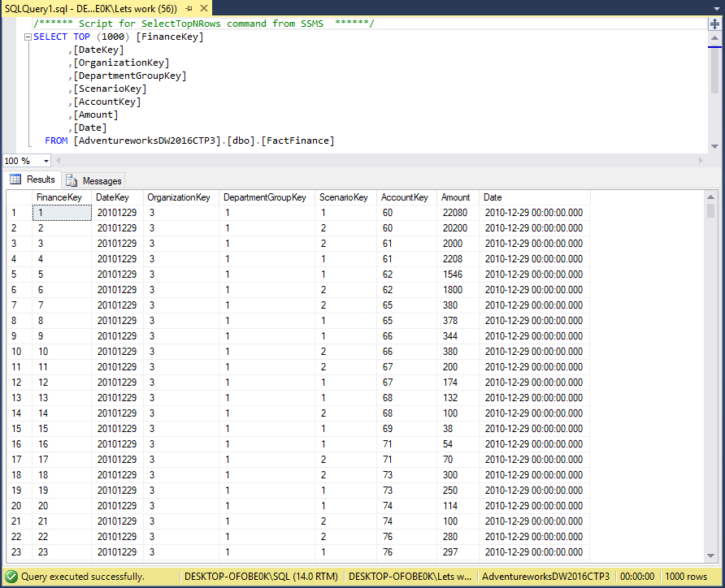Image resolution: width=725 pixels, height=588 pixels.
Task: Place cursor on the FROM clause line
Action: (203, 141)
